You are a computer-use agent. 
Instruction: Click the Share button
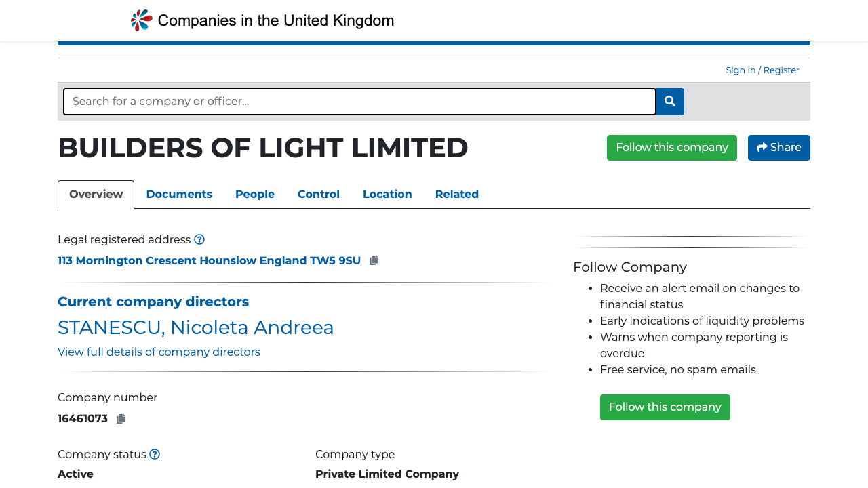tap(778, 147)
